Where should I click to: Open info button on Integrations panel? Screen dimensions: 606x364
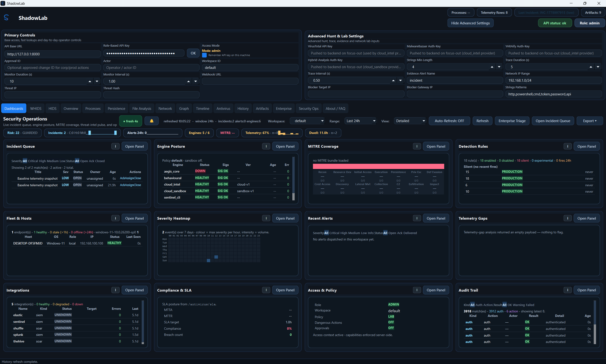(115, 290)
